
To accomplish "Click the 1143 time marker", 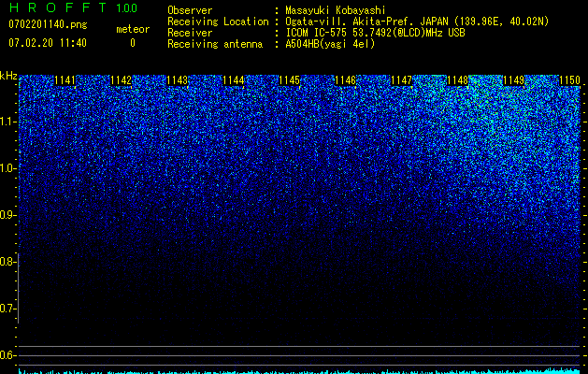I will [x=177, y=80].
